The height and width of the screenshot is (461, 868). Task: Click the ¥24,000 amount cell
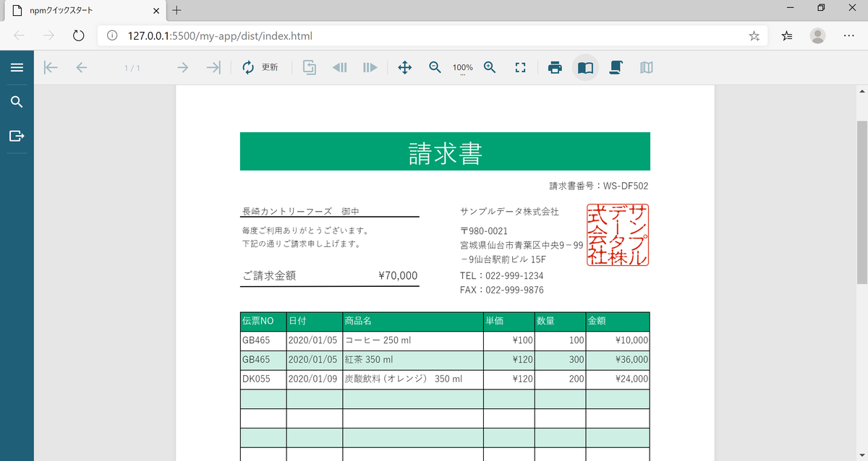coord(618,379)
